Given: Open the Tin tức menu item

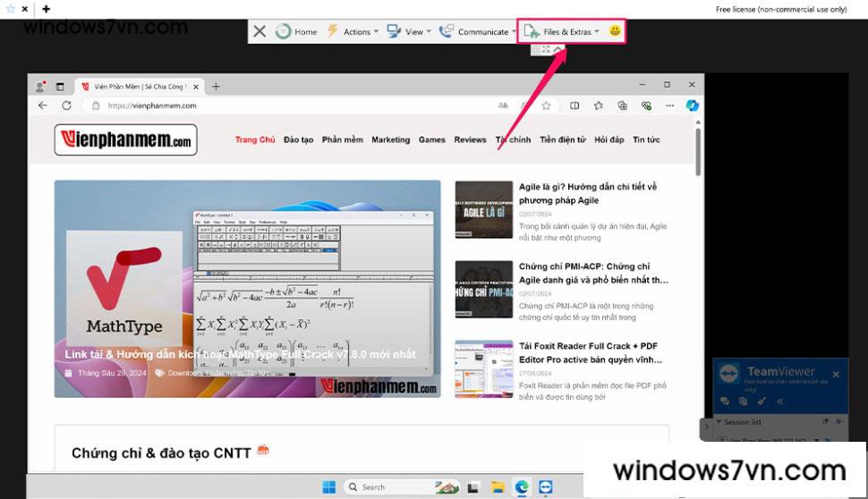Looking at the screenshot, I should (646, 140).
